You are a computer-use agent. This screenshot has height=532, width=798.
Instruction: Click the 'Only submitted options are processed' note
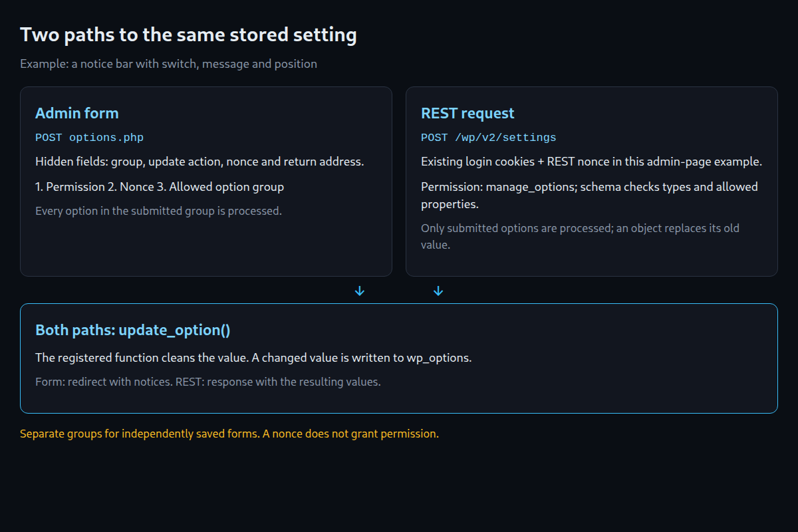580,236
